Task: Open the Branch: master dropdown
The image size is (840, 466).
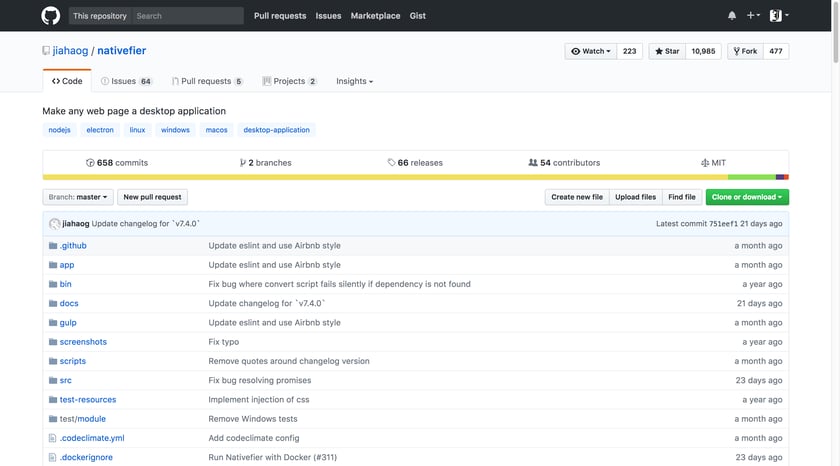Action: (78, 197)
